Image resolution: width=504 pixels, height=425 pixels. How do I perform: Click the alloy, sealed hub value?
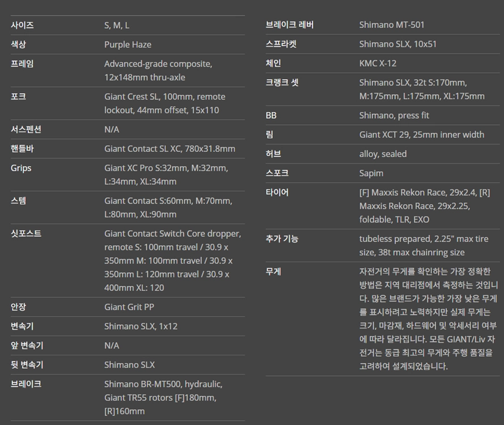(383, 155)
